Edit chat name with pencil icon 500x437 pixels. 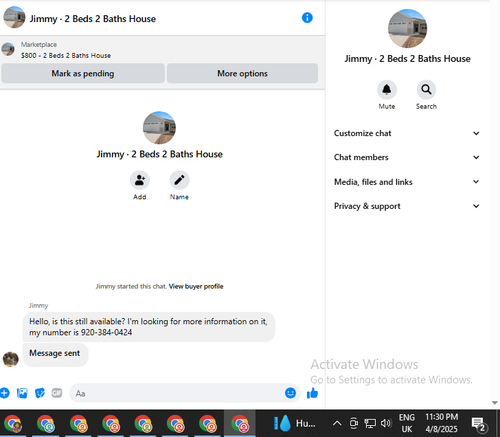(x=179, y=180)
